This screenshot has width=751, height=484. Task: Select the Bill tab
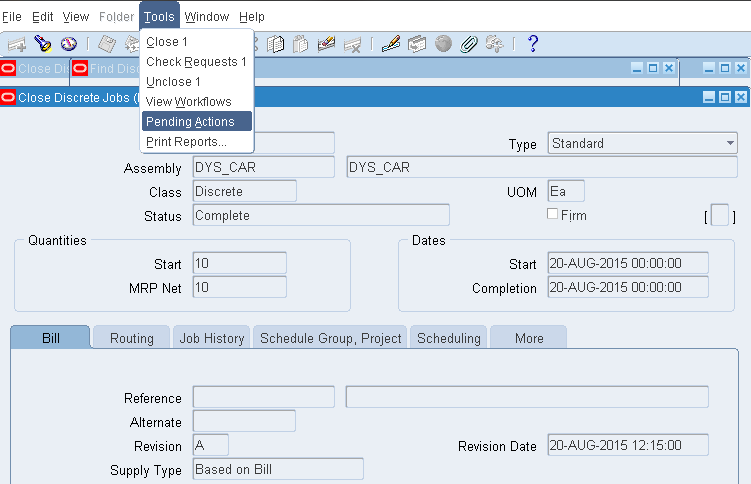(x=50, y=338)
